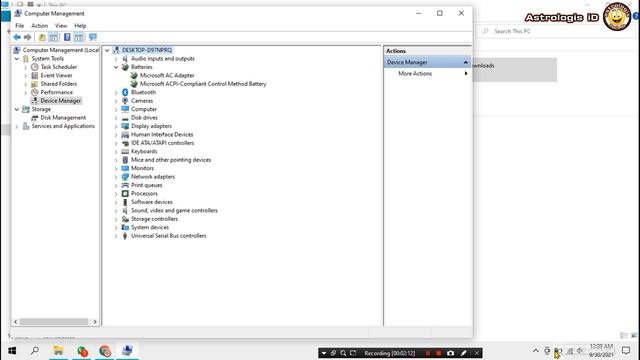The image size is (640, 360).
Task: Click the volume speaker tray icon
Action: (580, 351)
